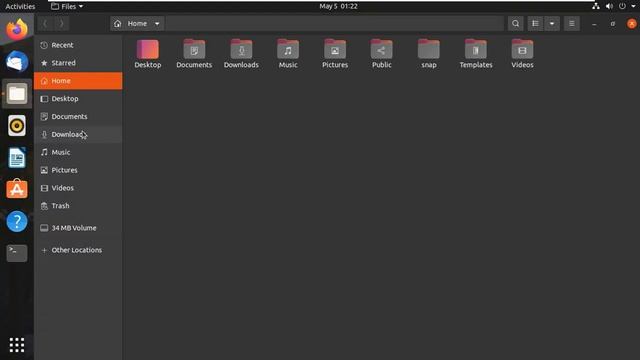Launch Terminal from the dock
This screenshot has height=360, width=640.
[17, 253]
